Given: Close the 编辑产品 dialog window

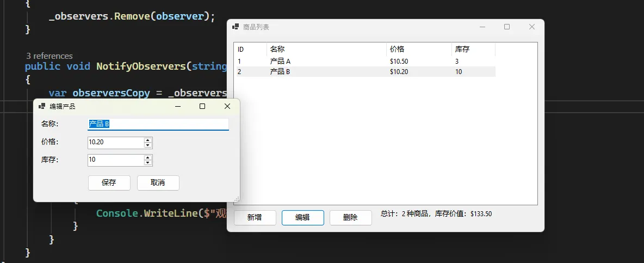Looking at the screenshot, I should point(227,106).
